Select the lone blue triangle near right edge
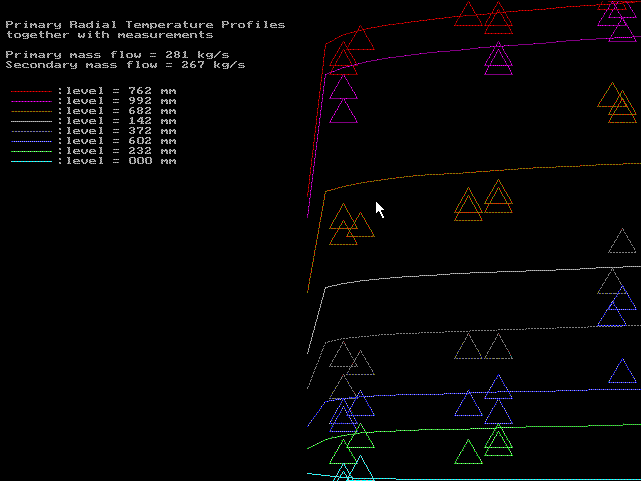641x481 pixels. 622,372
